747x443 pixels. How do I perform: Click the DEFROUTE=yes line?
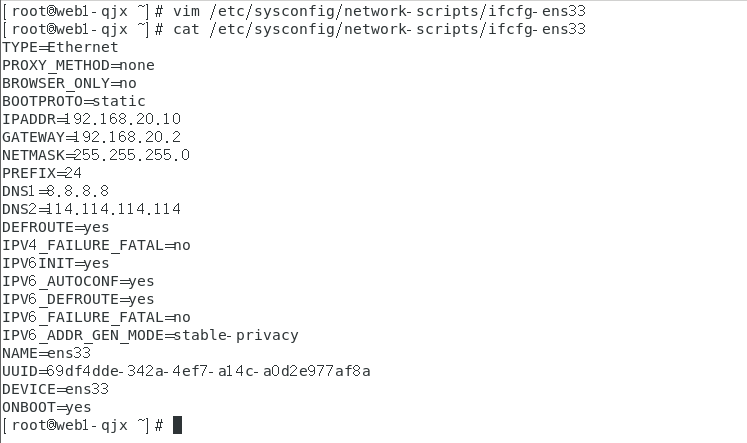click(56, 227)
